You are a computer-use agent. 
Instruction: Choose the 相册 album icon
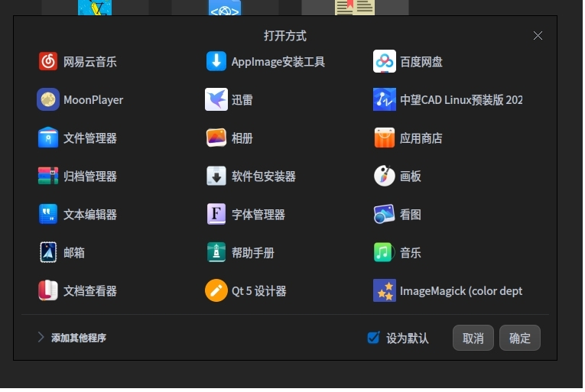coord(216,138)
